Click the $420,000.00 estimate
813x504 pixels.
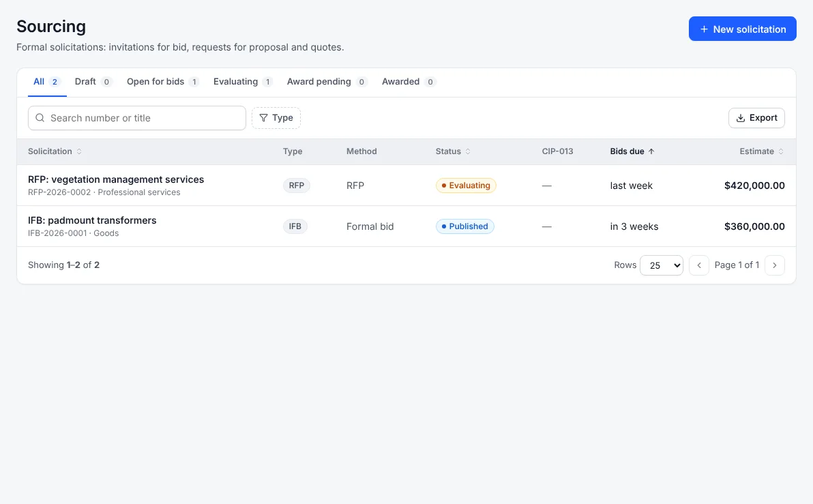click(754, 186)
